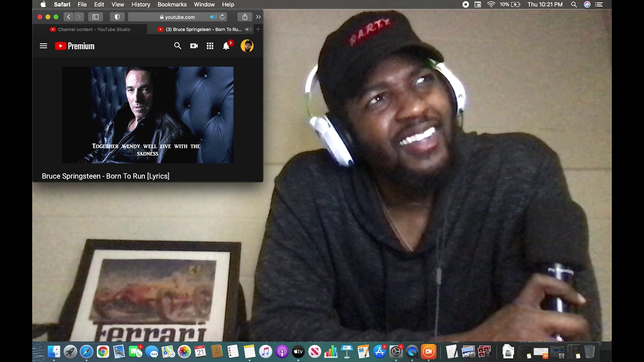
Task: Click battery 10% status indicator
Action: (x=510, y=5)
